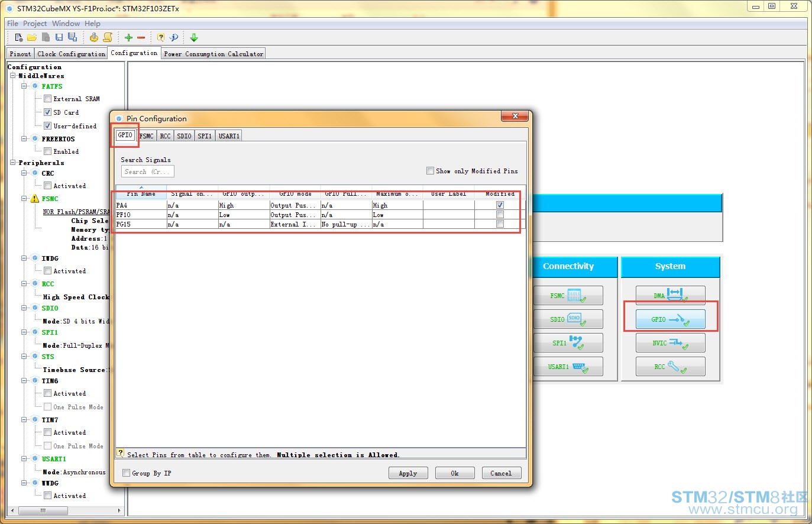
Task: Click the cube icon beside TIM7
Action: pyautogui.click(x=35, y=420)
